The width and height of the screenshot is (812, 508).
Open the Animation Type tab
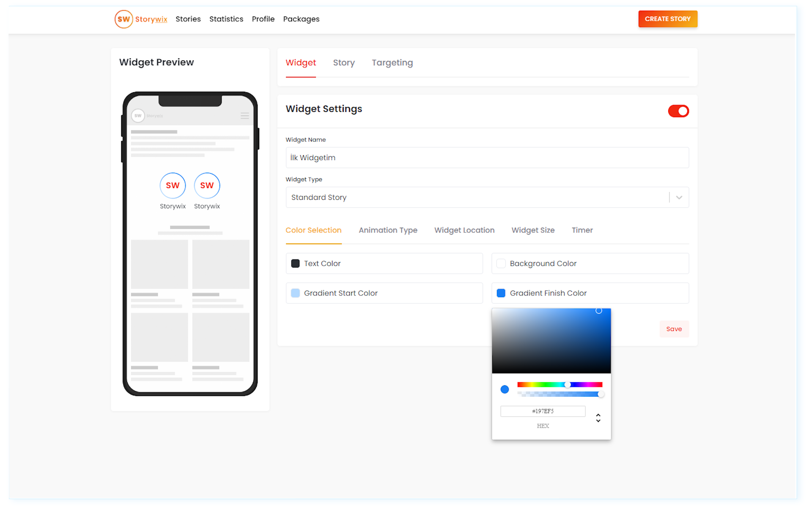click(388, 230)
